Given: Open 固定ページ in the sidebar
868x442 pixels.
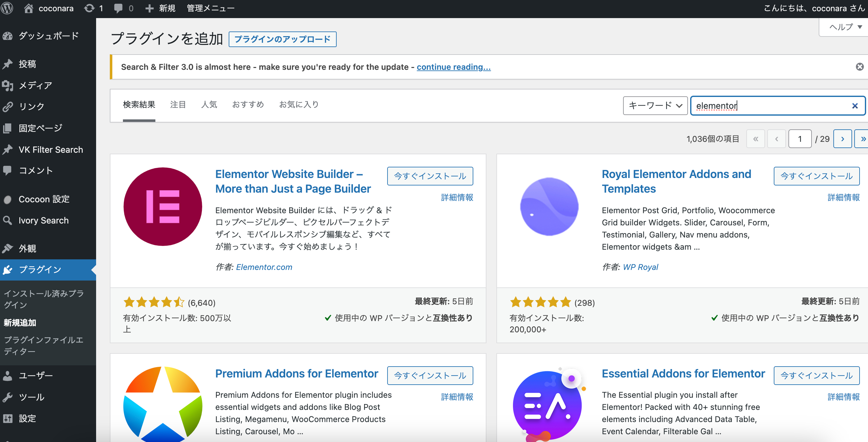Looking at the screenshot, I should point(48,128).
